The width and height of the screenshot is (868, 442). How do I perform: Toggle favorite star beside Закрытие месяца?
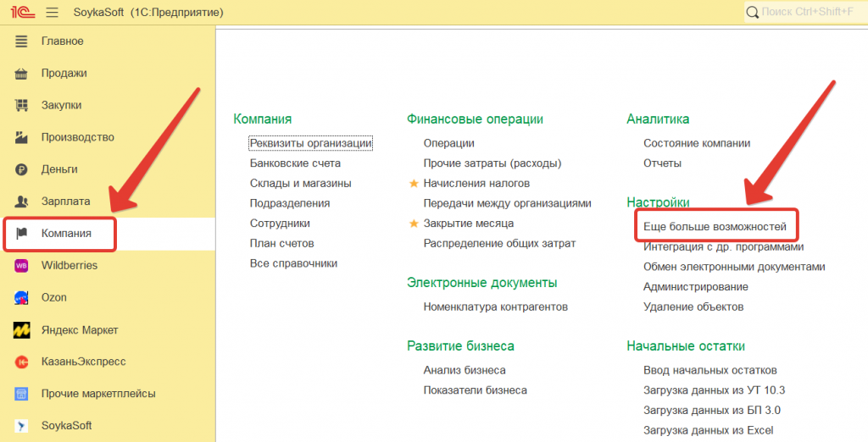(x=414, y=224)
